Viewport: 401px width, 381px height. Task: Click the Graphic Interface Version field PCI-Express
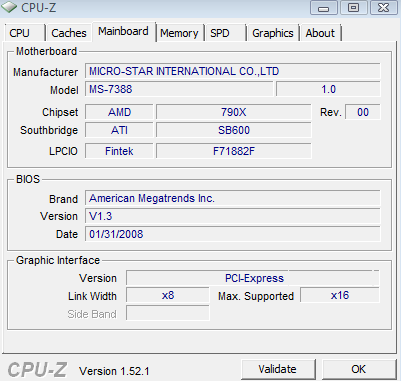coord(253,278)
